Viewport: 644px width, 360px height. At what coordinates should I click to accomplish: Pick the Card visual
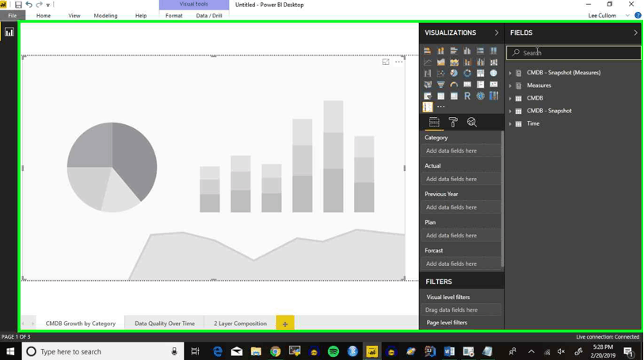[x=467, y=85]
